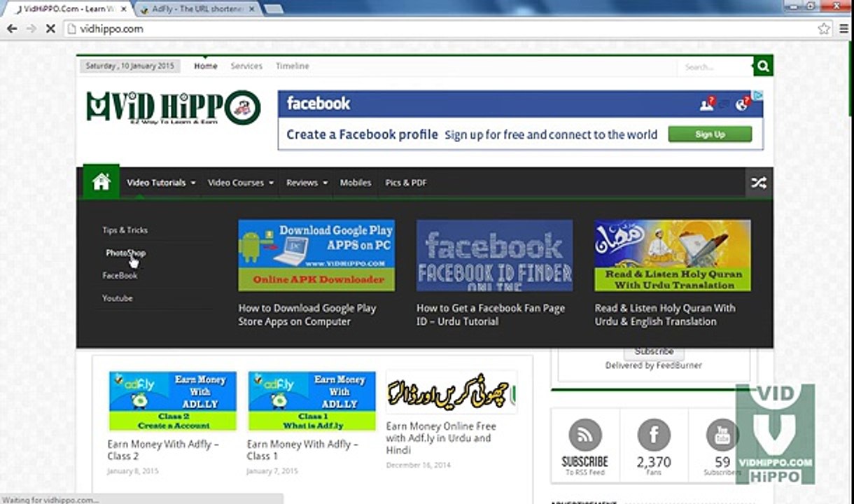Open the Mobiles menu item

point(356,183)
